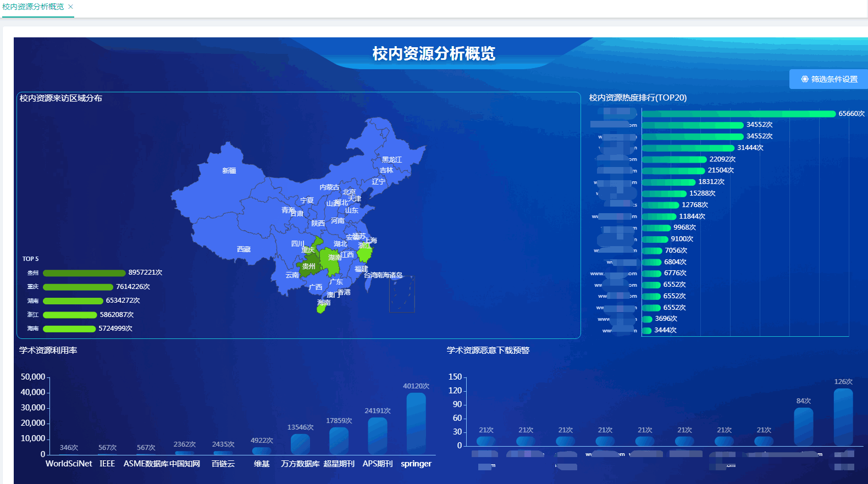
Task: Click the South China Sea islands inset
Action: pyautogui.click(x=402, y=294)
